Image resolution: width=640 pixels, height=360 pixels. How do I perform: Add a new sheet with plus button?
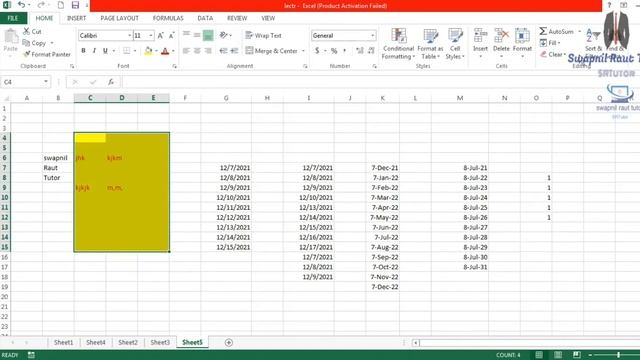229,342
